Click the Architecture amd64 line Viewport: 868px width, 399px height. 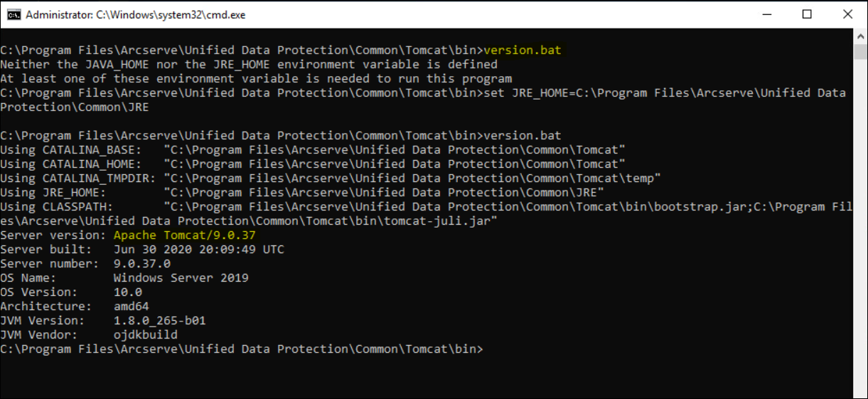pos(75,307)
